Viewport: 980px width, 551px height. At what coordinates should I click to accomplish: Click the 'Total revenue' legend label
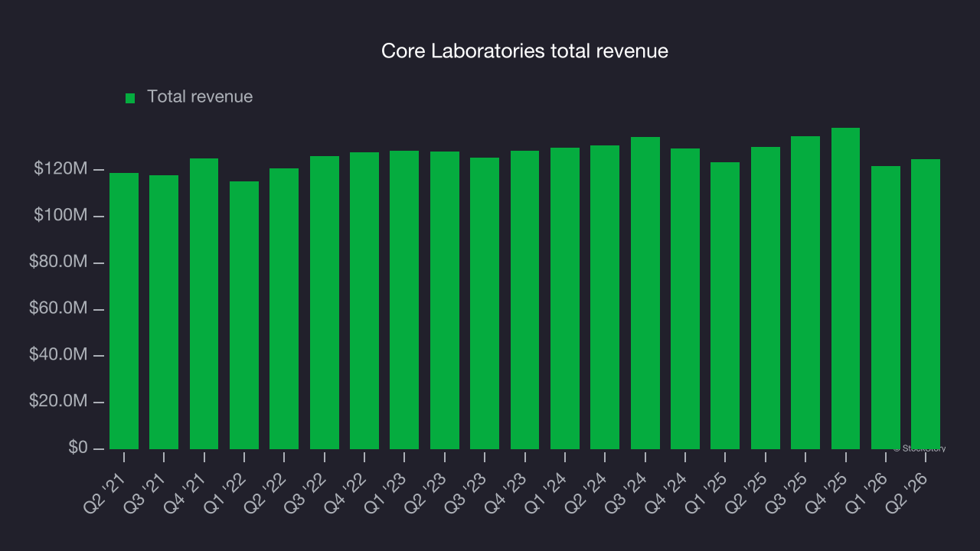coord(200,97)
